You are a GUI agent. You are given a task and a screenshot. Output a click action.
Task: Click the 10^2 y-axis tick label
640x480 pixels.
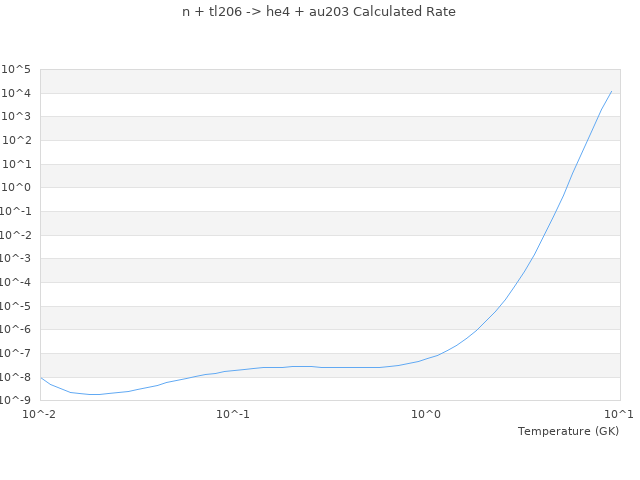pos(19,141)
